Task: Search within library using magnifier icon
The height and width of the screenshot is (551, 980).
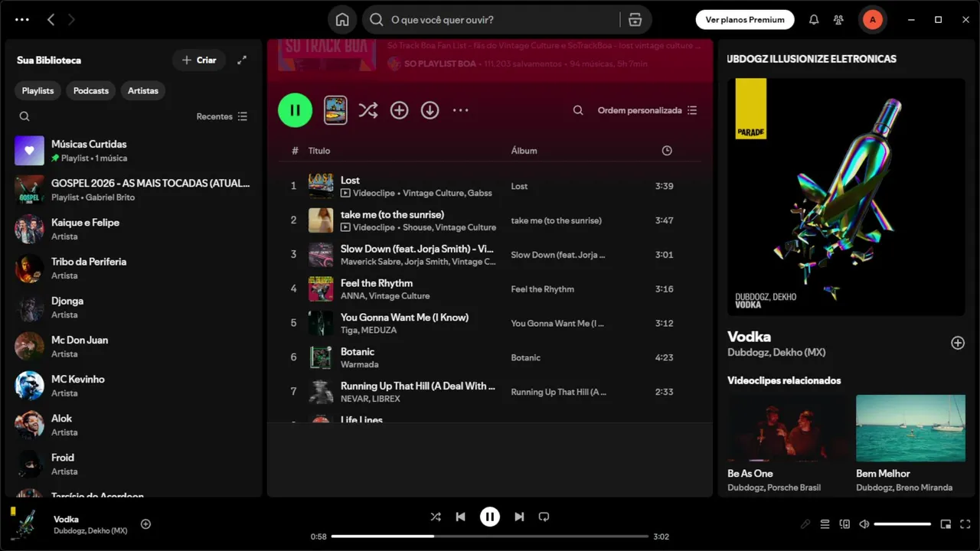Action: pos(24,116)
